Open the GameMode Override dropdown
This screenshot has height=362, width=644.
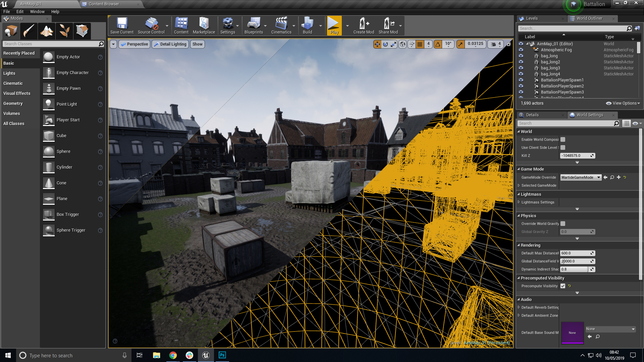(581, 177)
